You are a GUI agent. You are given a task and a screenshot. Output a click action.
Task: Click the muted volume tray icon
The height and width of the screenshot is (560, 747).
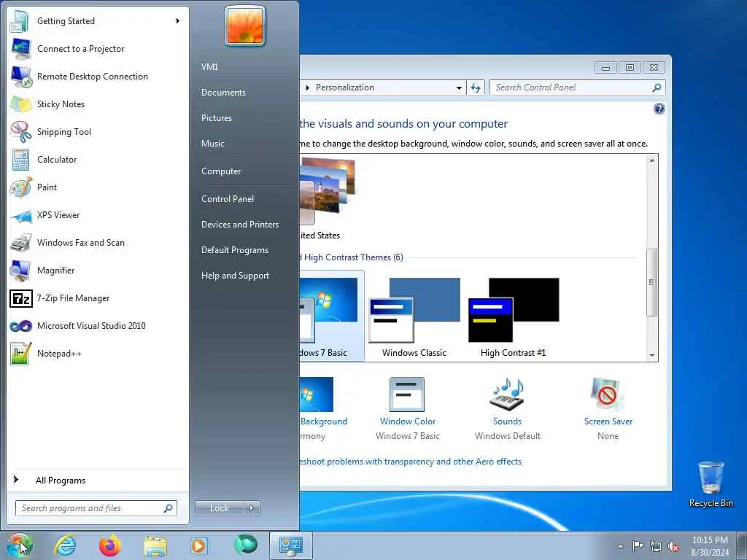pyautogui.click(x=673, y=546)
